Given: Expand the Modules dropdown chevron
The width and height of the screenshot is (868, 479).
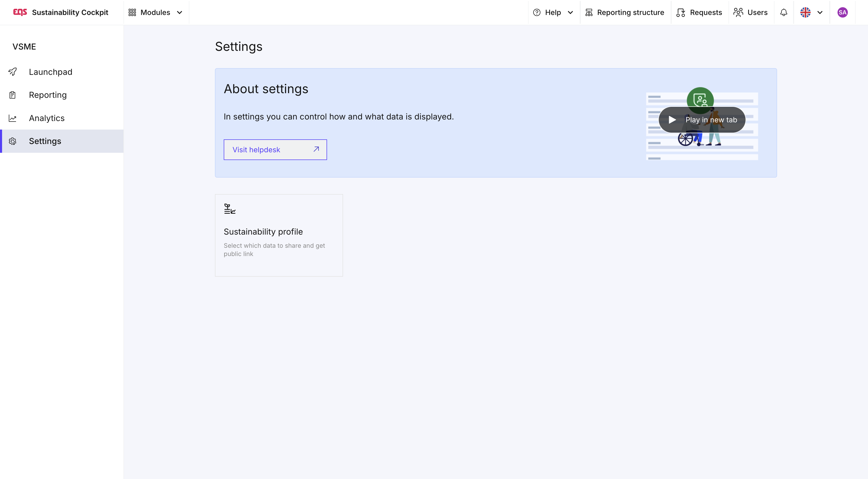Looking at the screenshot, I should point(180,12).
